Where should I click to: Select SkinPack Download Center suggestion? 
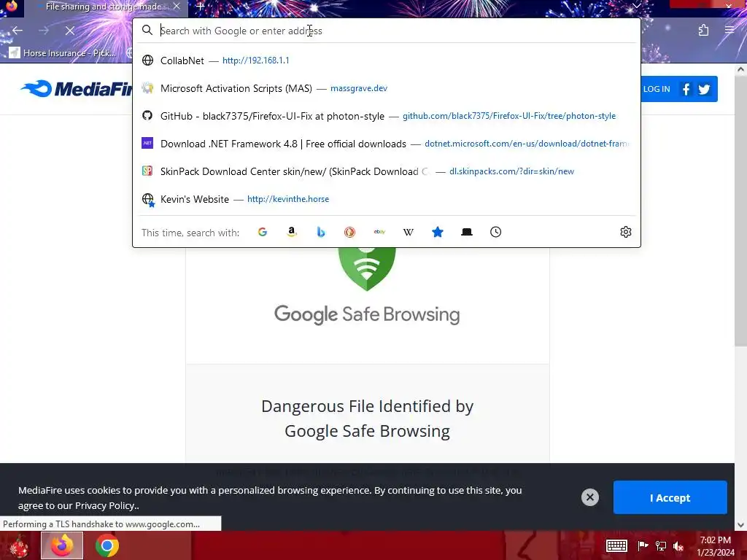click(x=387, y=171)
